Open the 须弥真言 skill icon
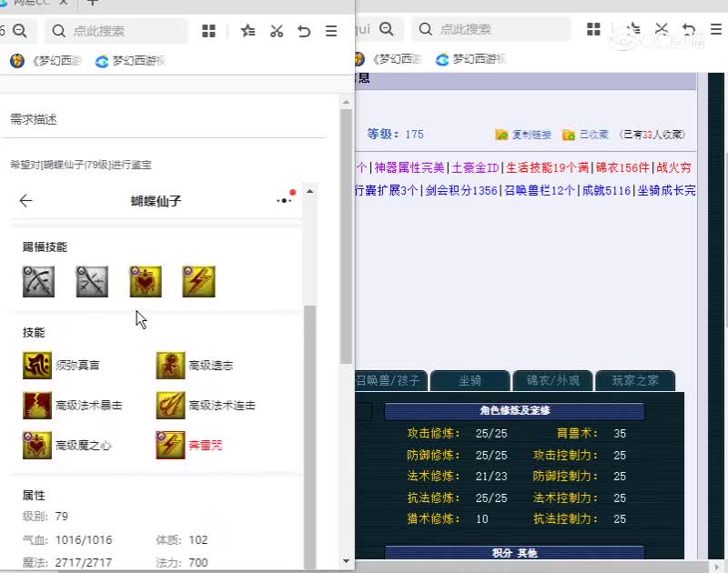The height and width of the screenshot is (573, 728). (37, 366)
